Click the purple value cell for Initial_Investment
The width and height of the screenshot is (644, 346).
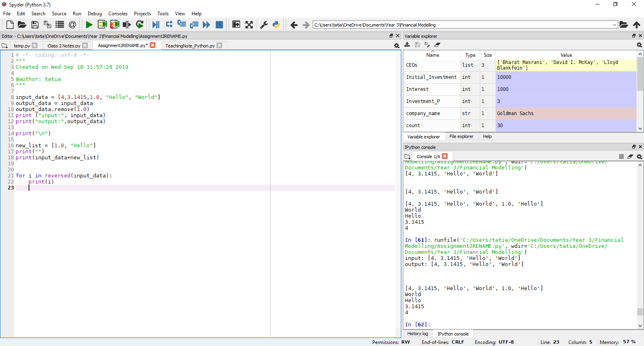coord(566,77)
